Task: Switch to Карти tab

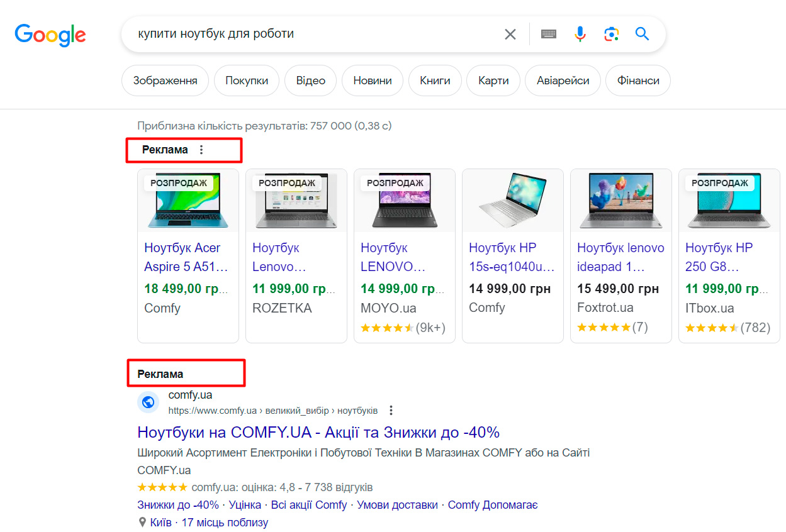Action: pyautogui.click(x=493, y=80)
